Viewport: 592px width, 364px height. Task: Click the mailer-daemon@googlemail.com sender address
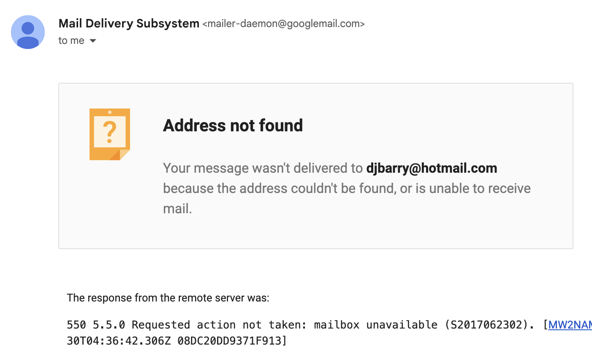(x=283, y=24)
